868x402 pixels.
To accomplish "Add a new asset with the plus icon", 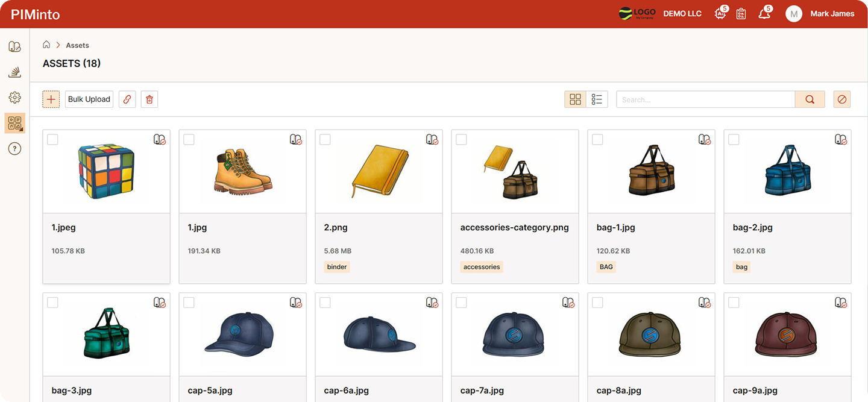I will point(51,99).
